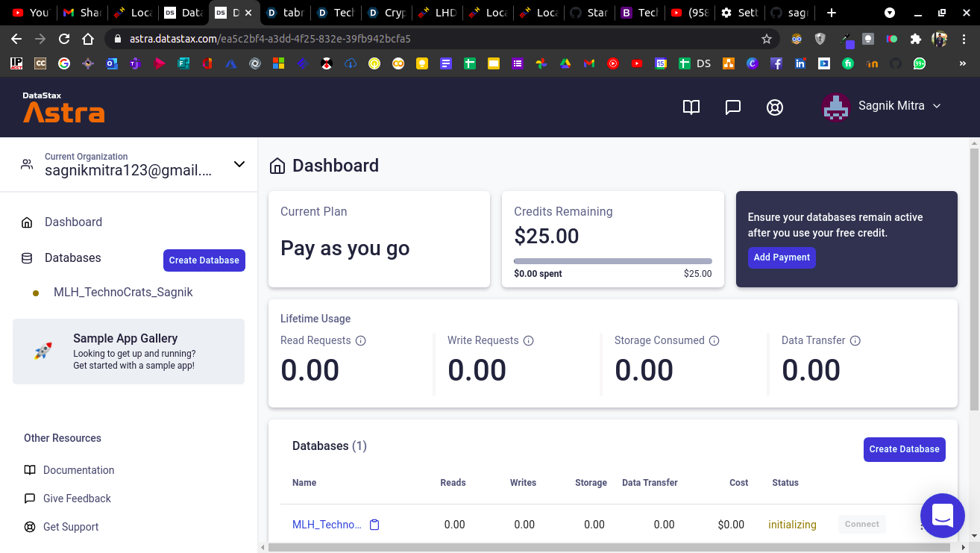This screenshot has width=980, height=553.
Task: Open the Chrome extensions puzzle icon
Action: pos(916,39)
